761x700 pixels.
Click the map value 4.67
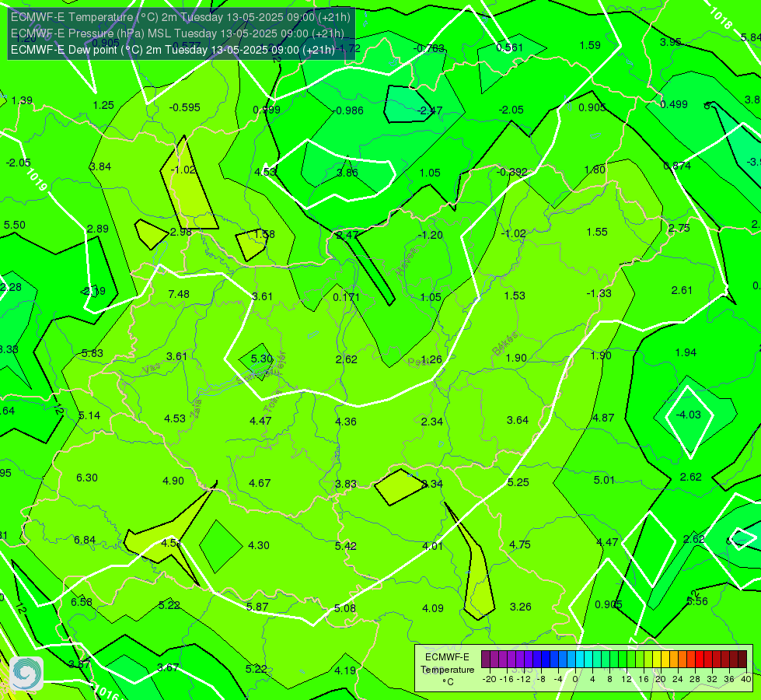260,483
